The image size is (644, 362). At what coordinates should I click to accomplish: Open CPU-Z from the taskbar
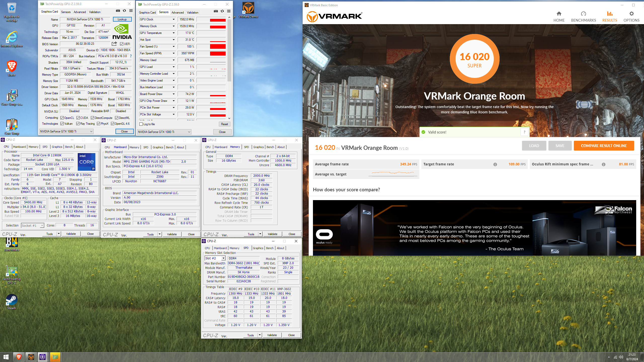[43, 357]
